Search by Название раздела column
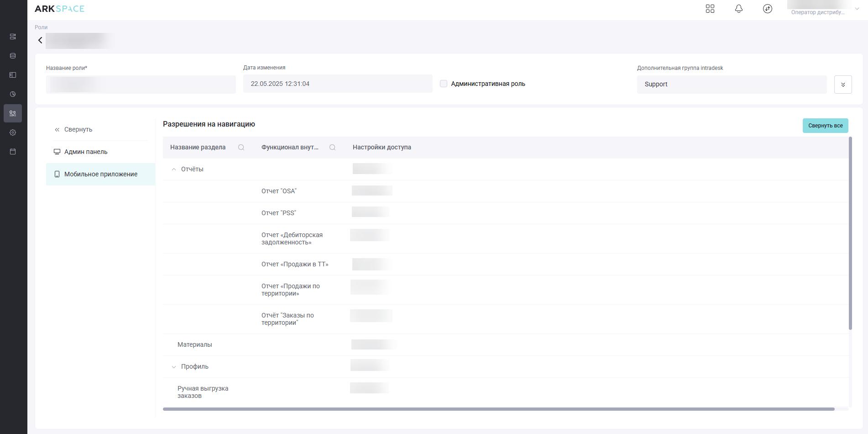This screenshot has width=868, height=434. (241, 148)
